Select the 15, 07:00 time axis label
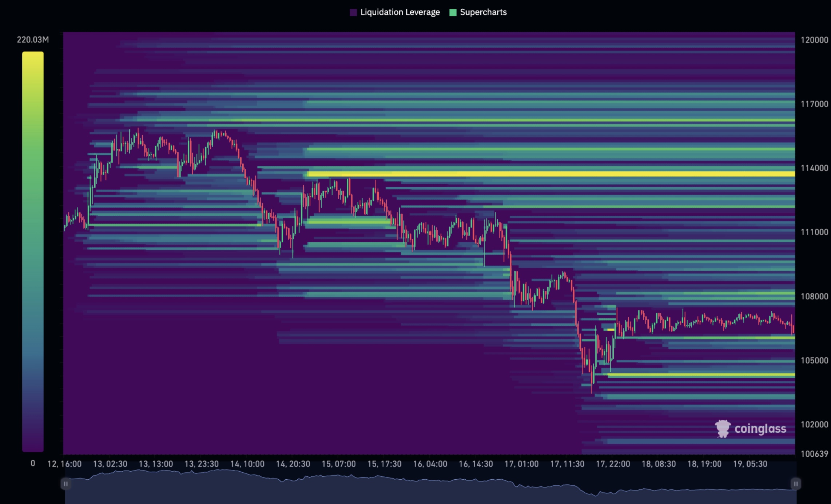This screenshot has width=831, height=504. pos(338,464)
